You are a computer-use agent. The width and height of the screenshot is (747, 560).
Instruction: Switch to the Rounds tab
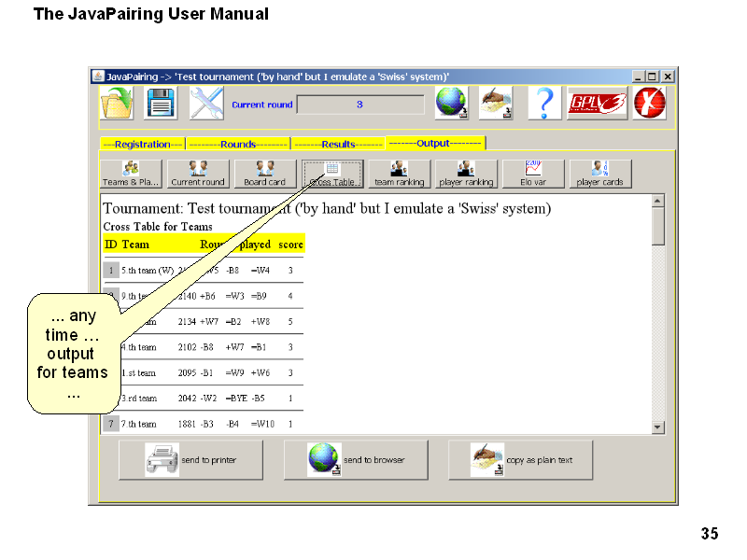(238, 145)
